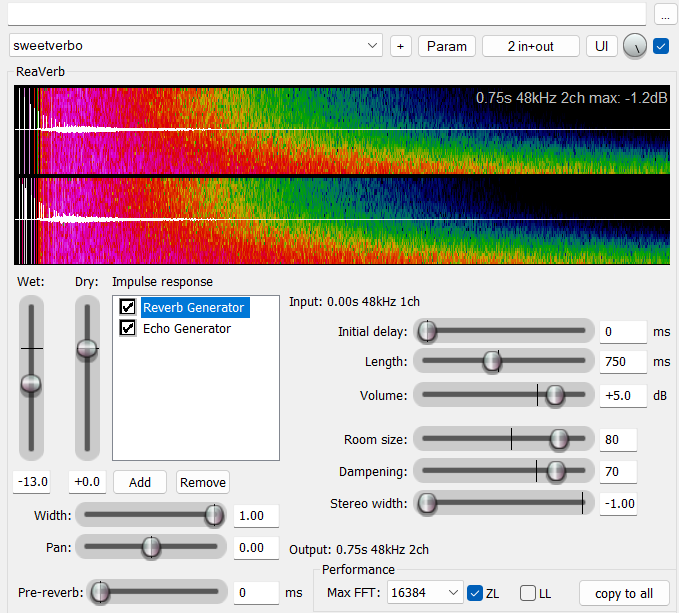Click the Dry value field +0.0

pos(87,481)
